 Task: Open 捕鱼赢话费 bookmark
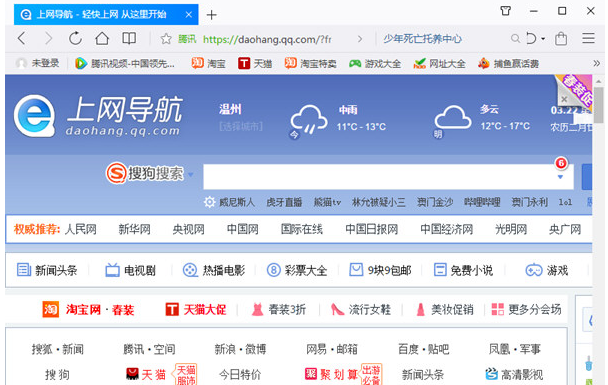[x=508, y=63]
